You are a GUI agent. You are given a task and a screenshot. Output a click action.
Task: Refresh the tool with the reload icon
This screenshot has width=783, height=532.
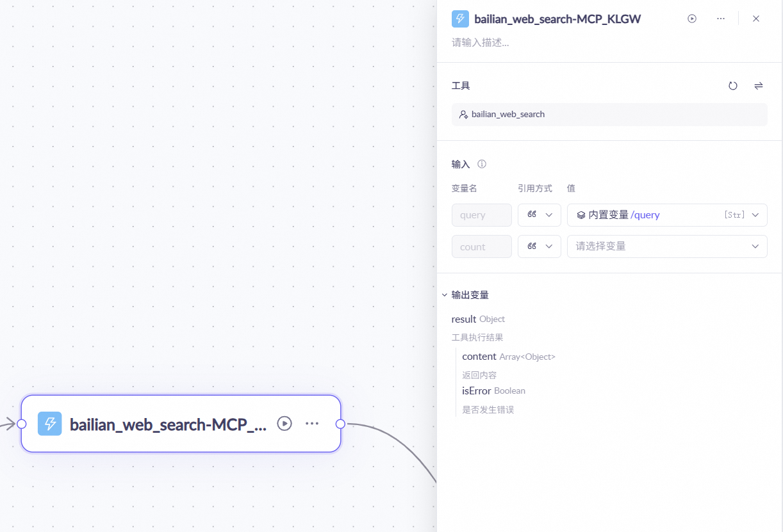coord(733,86)
